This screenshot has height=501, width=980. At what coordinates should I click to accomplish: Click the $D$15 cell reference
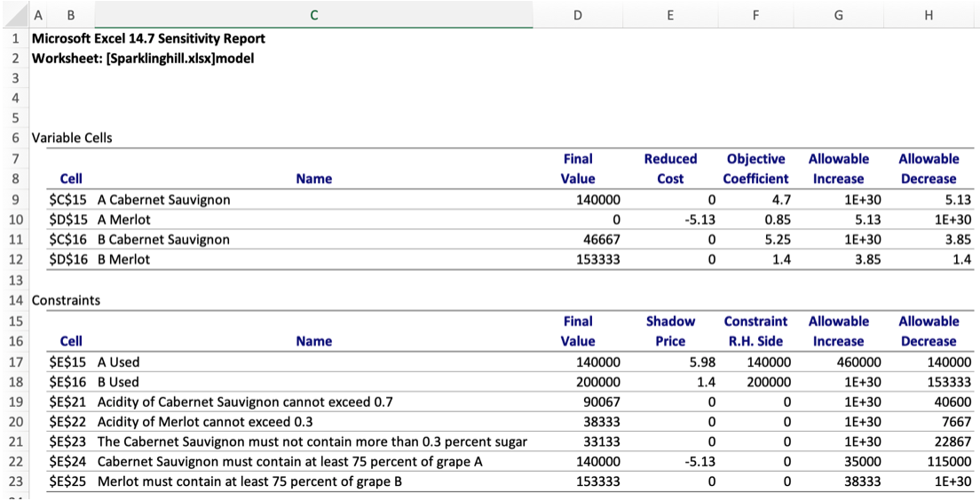[67, 219]
